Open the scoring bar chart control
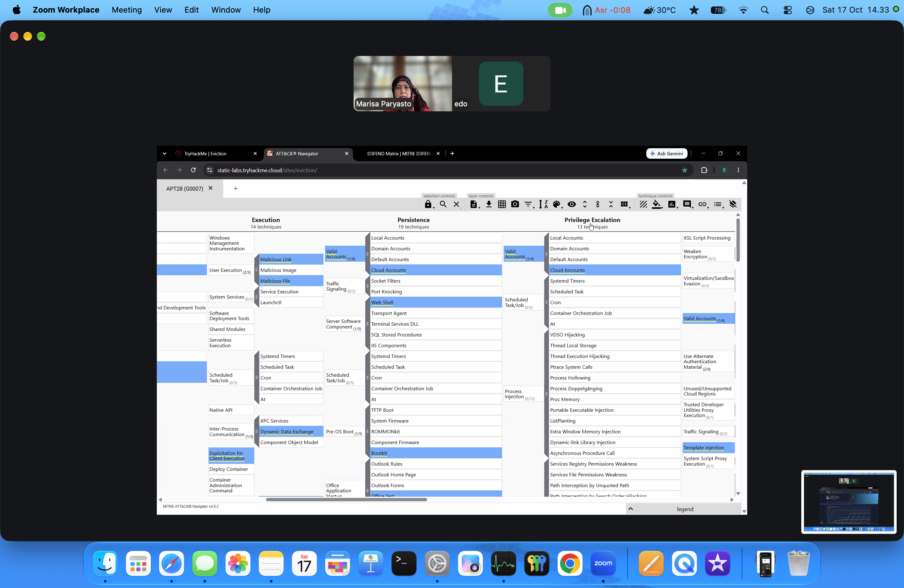Screen dimensions: 904x588 672,205
